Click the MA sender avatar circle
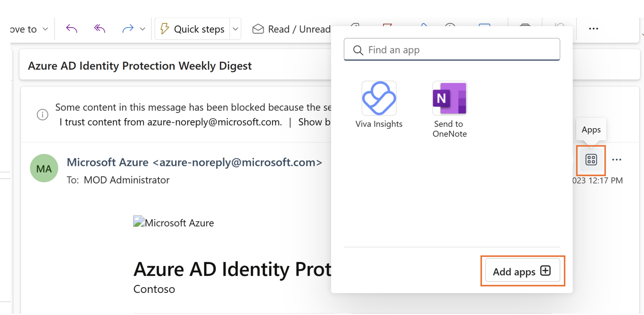Screen dimensions: 644x315 tap(44, 168)
